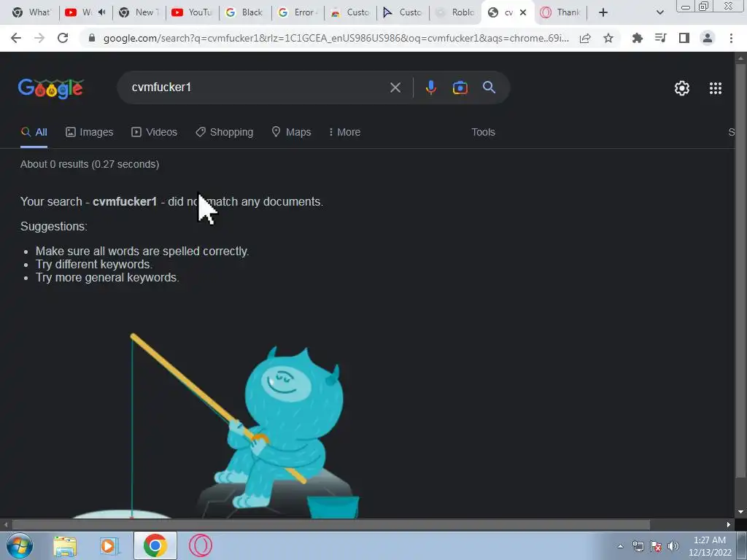The width and height of the screenshot is (747, 560).
Task: Open the Windows Start menu
Action: pyautogui.click(x=20, y=545)
